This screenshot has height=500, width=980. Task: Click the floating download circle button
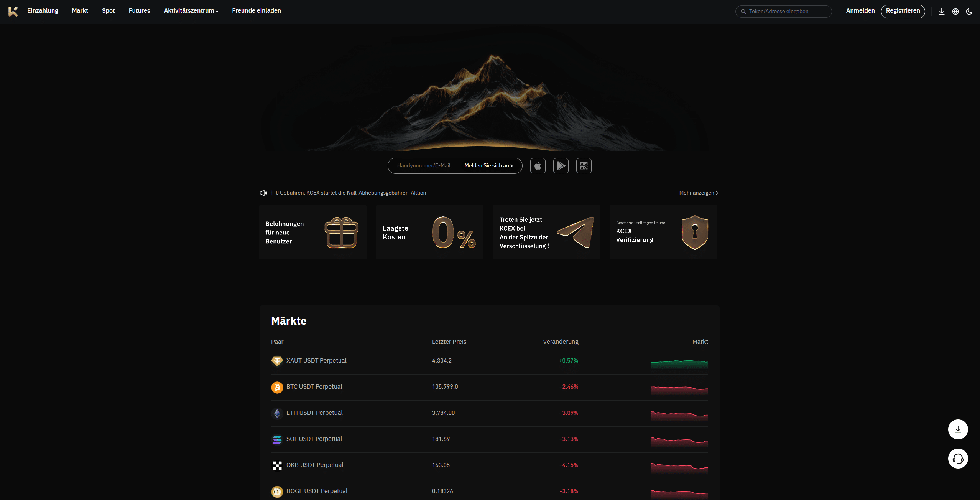coord(958,429)
